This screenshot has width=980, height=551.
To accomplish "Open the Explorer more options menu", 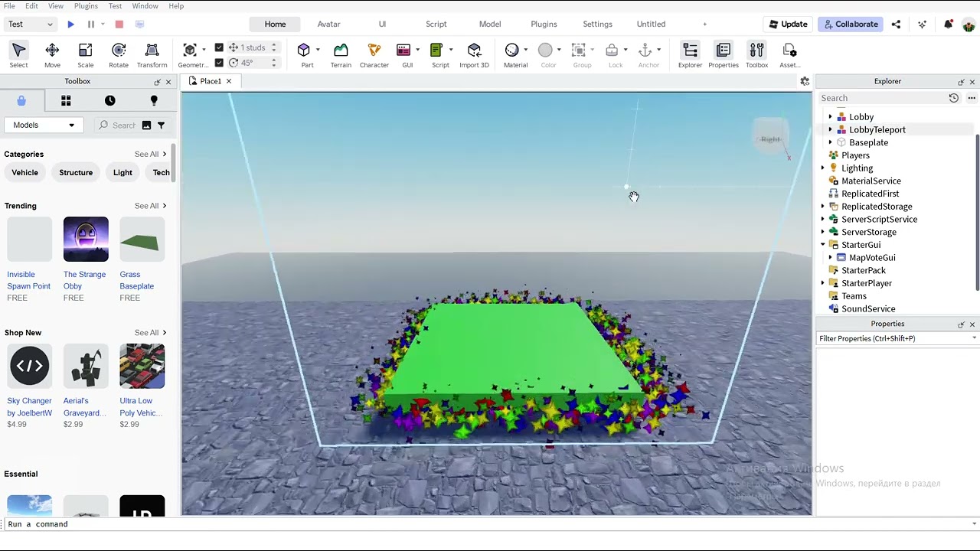I will coord(972,98).
